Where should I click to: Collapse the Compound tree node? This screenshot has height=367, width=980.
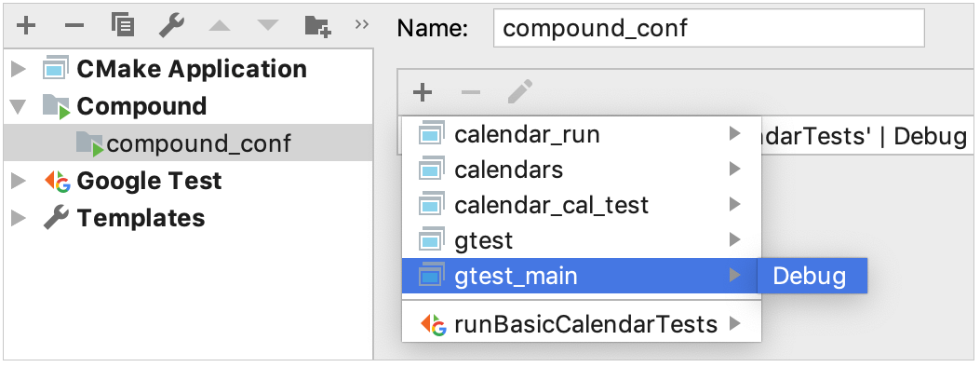pyautogui.click(x=19, y=107)
